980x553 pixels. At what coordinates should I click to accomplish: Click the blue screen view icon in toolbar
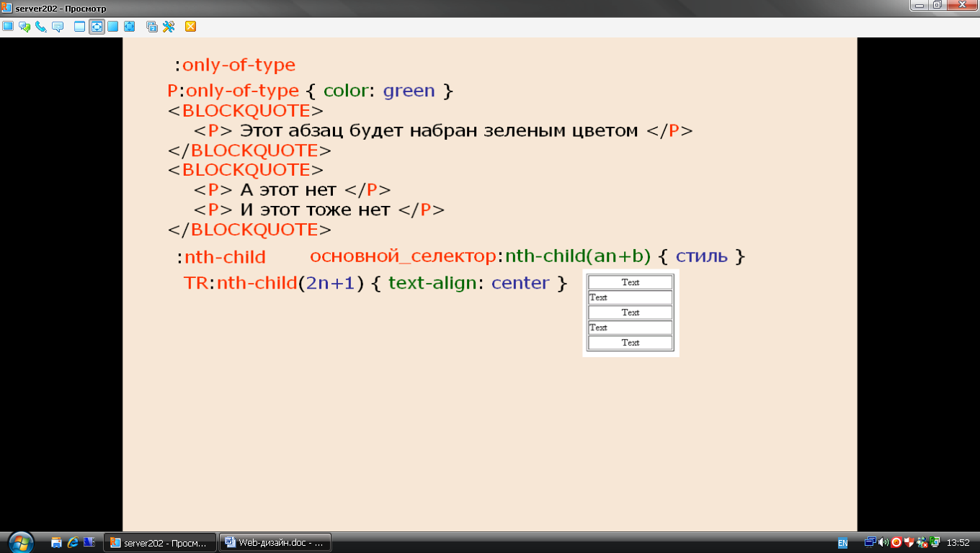[x=8, y=27]
